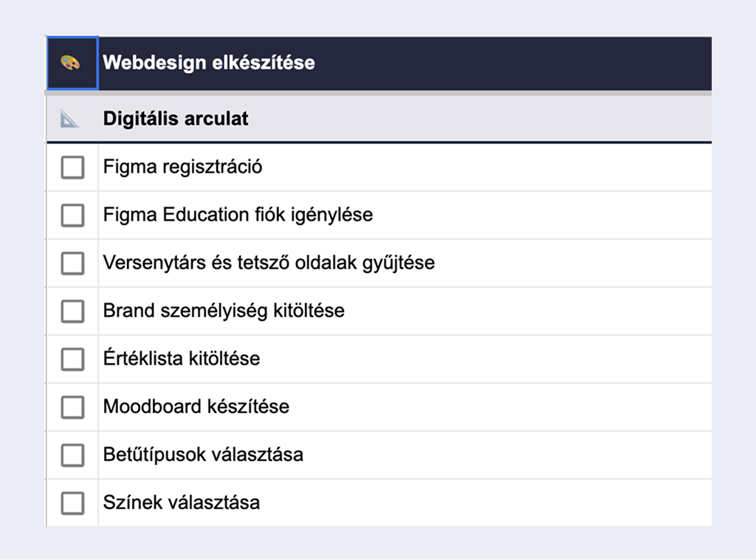This screenshot has width=756, height=560.
Task: Click the Értéklista kitöltése text cell
Action: click(x=182, y=359)
